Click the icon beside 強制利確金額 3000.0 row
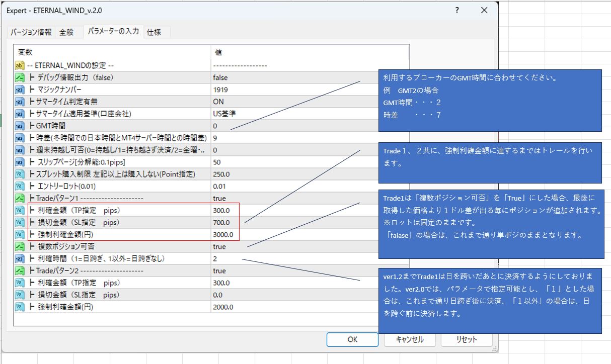The image size is (611, 364). tap(20, 234)
